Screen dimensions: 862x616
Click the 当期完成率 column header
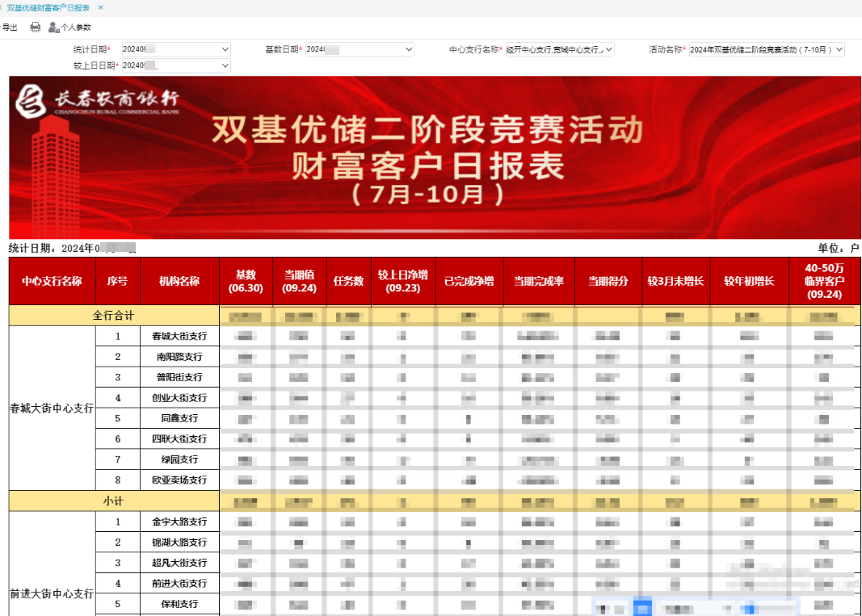539,281
